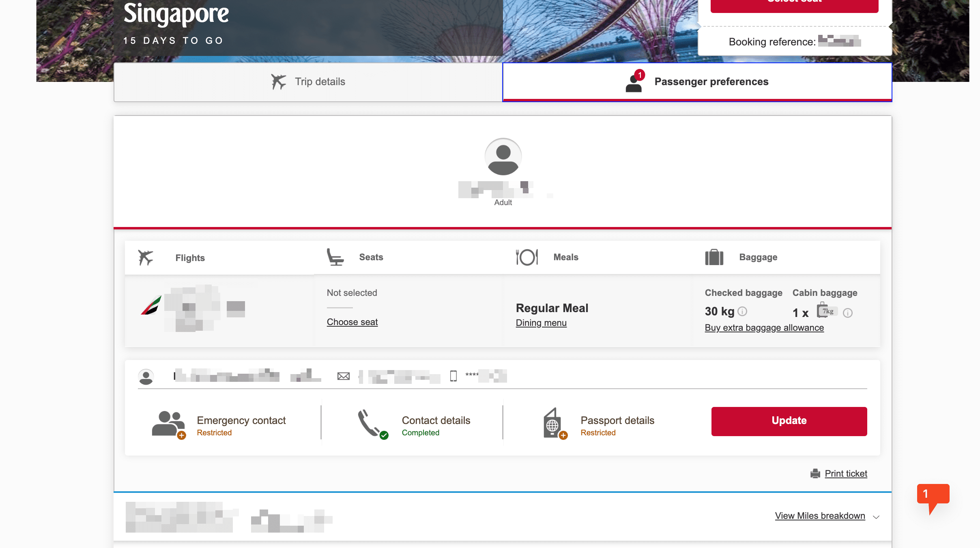Image resolution: width=980 pixels, height=548 pixels.
Task: Click the Regular Meal text
Action: (x=552, y=308)
